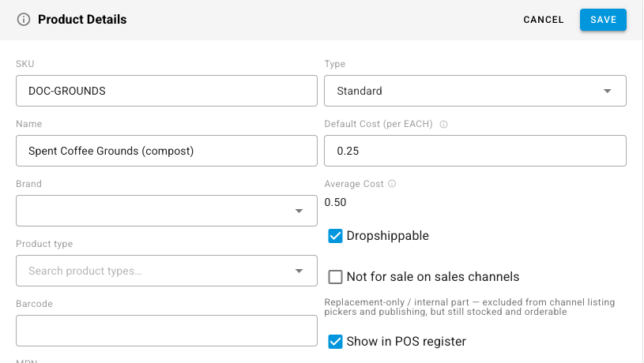Viewport: 644px width, 363px height.
Task: Click the Product Details info icon
Action: [x=24, y=19]
